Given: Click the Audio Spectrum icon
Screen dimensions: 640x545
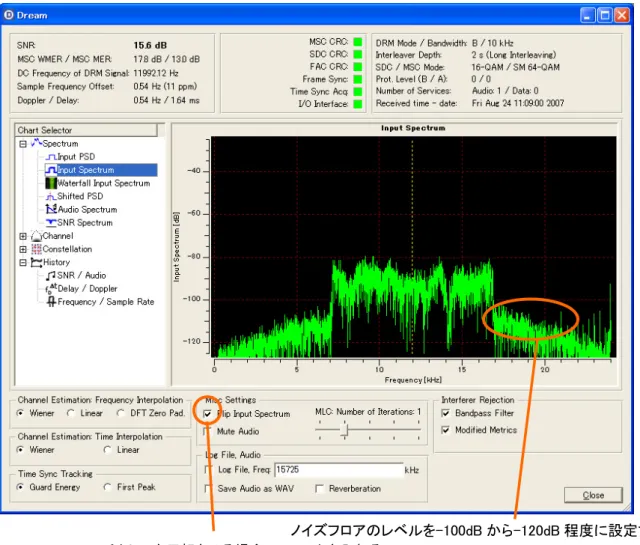Looking at the screenshot, I should tap(51, 209).
